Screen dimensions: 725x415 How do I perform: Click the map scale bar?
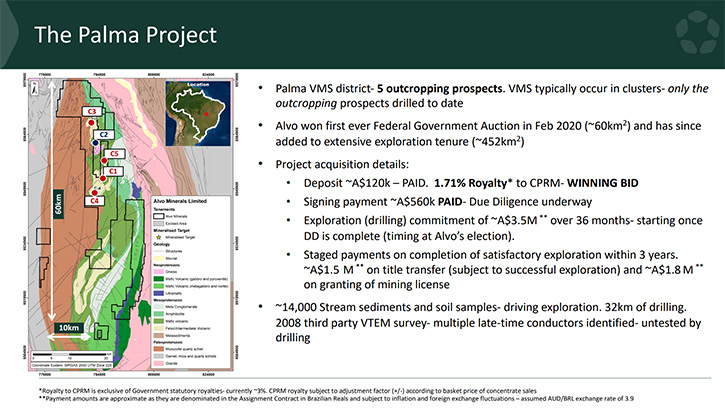[71, 355]
